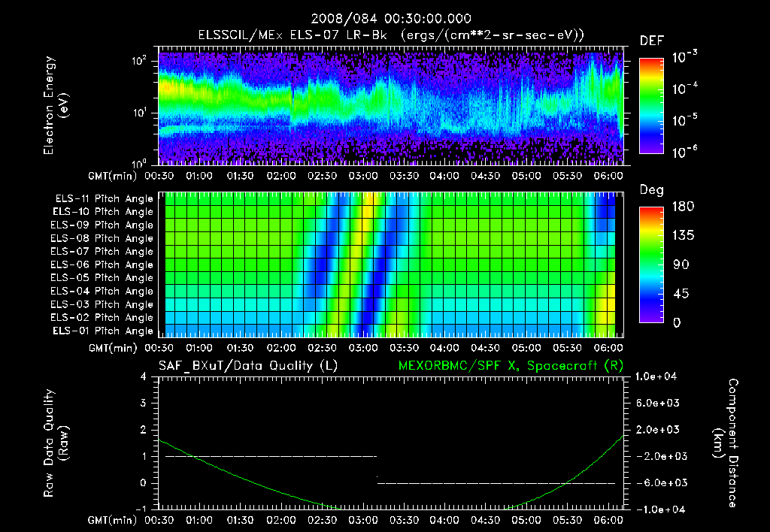Select the 'ELS-02 Pitch Angle' row label
Viewport: 770px width, 532px height.
pyautogui.click(x=102, y=318)
